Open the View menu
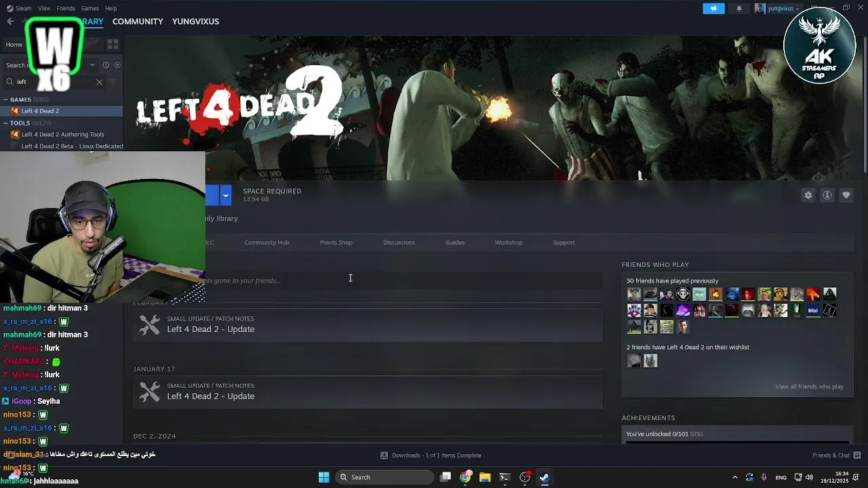The width and height of the screenshot is (868, 488). 44,8
